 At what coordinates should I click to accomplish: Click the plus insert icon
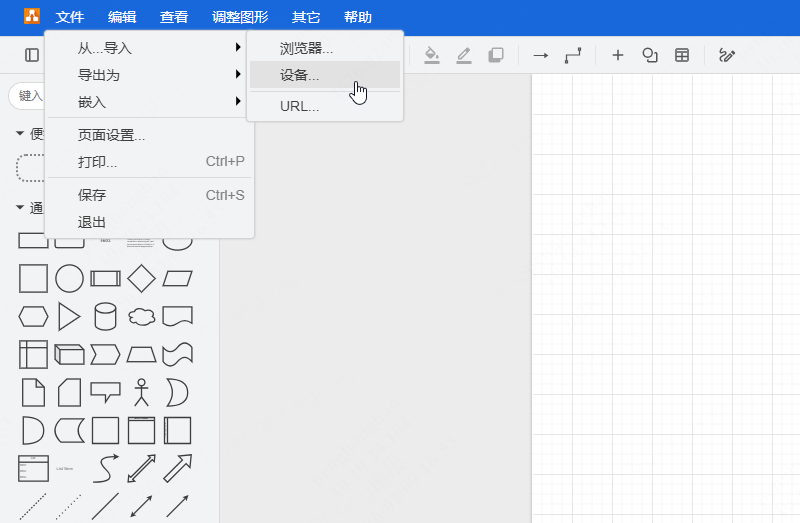pos(618,55)
